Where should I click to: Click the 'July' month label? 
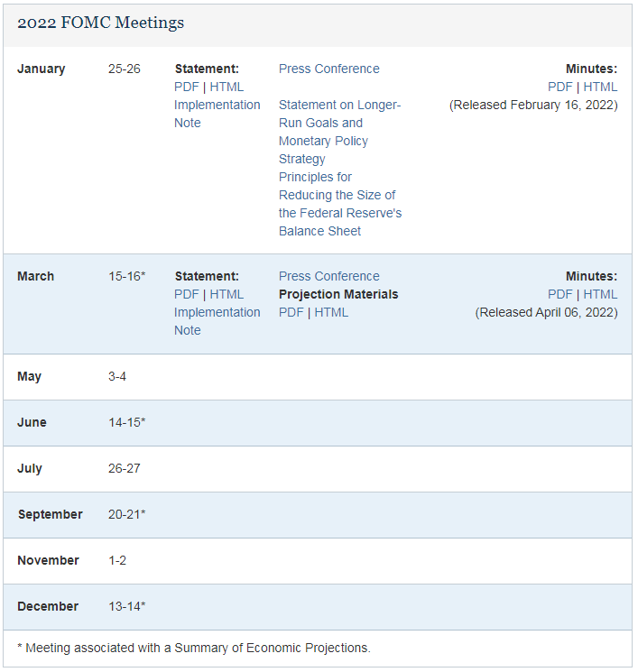point(30,468)
